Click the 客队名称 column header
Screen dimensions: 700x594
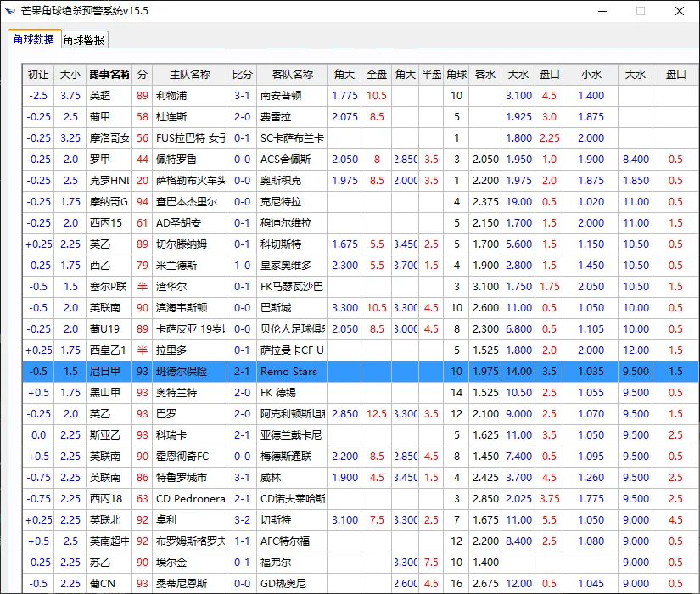[293, 74]
